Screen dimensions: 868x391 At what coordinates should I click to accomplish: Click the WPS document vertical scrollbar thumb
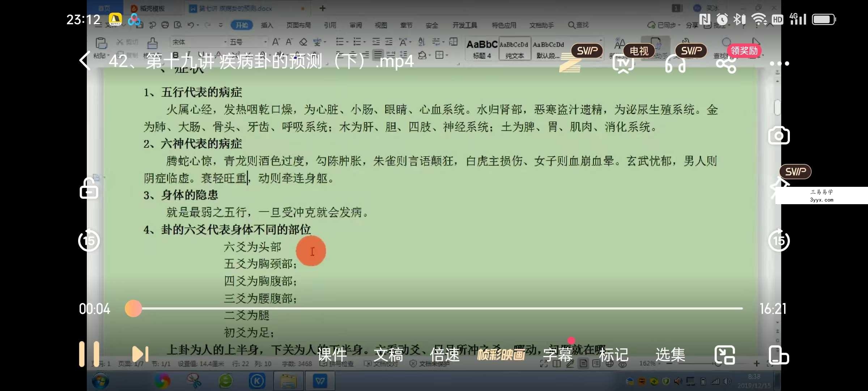coord(777,107)
